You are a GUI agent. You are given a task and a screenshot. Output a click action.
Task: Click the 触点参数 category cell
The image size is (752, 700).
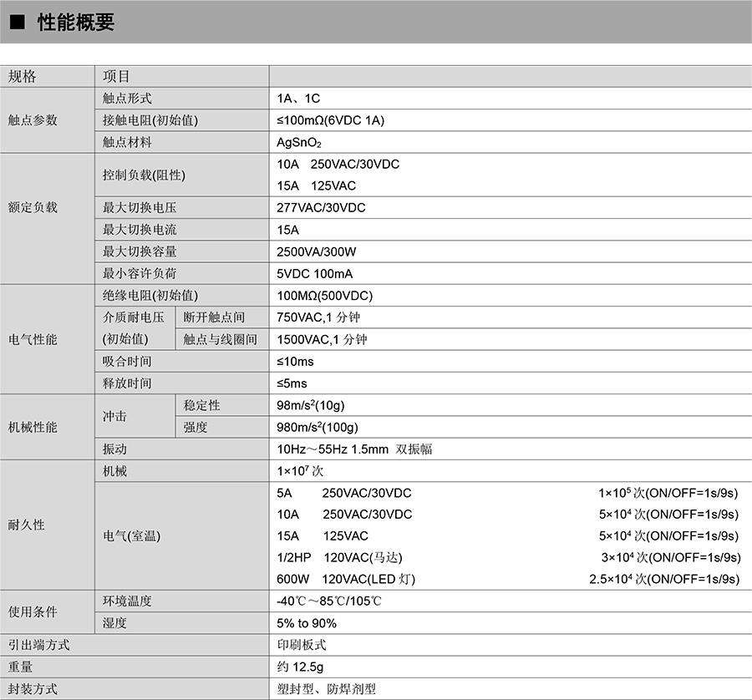(x=33, y=120)
